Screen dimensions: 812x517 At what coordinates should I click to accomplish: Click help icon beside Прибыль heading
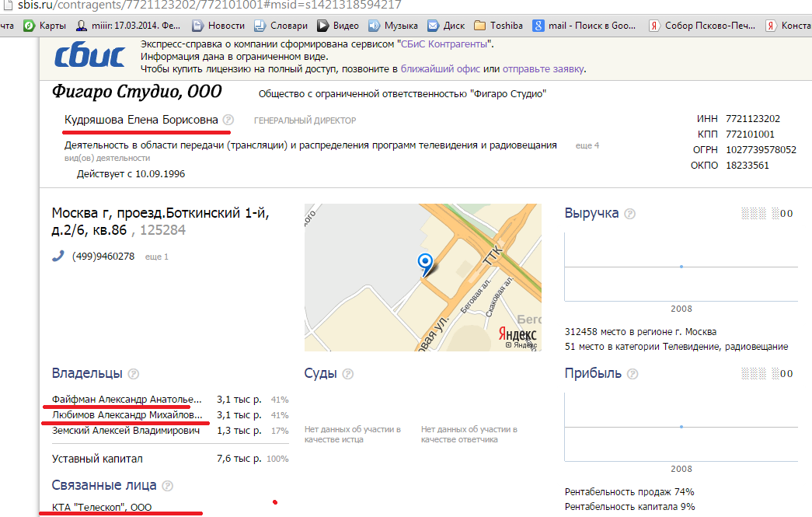click(633, 374)
